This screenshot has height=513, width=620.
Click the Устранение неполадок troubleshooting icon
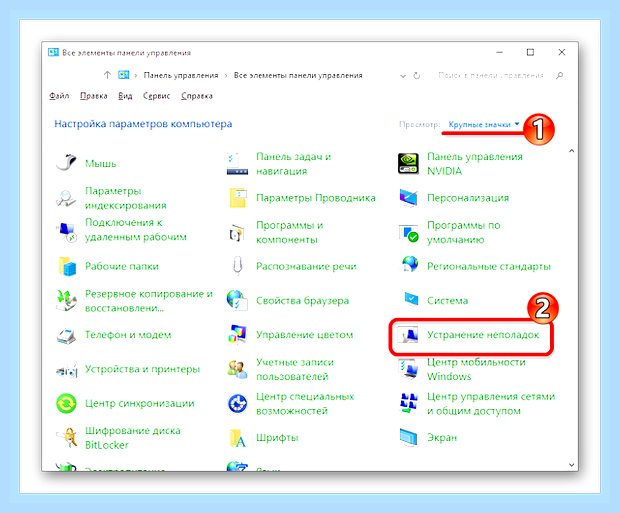click(x=408, y=335)
